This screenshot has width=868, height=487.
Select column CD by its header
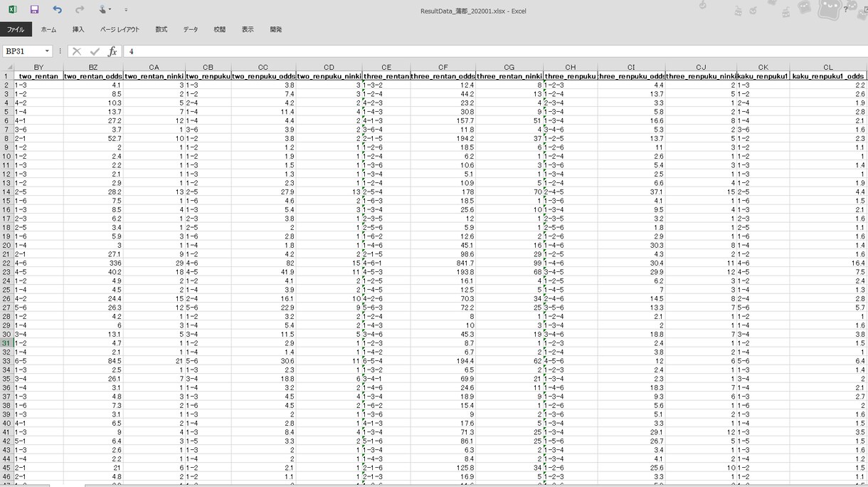[329, 68]
